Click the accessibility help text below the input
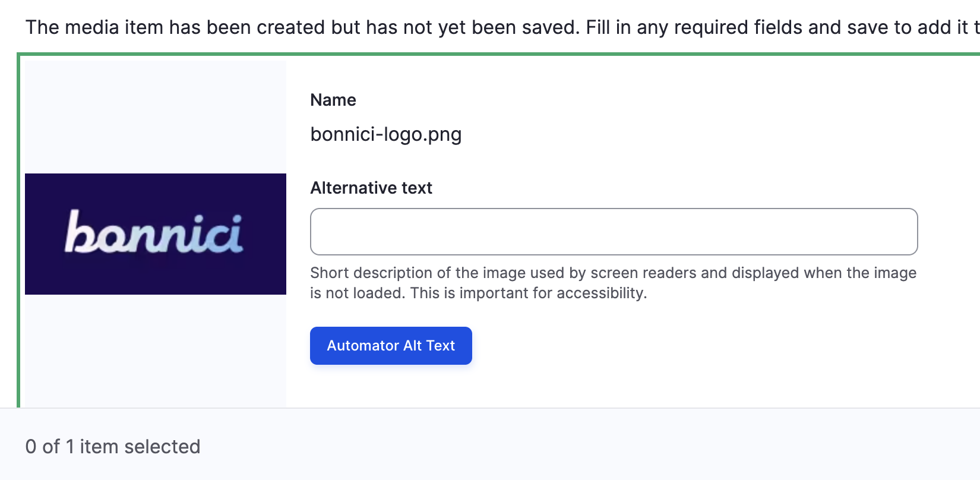Viewport: 980px width, 480px height. click(612, 282)
